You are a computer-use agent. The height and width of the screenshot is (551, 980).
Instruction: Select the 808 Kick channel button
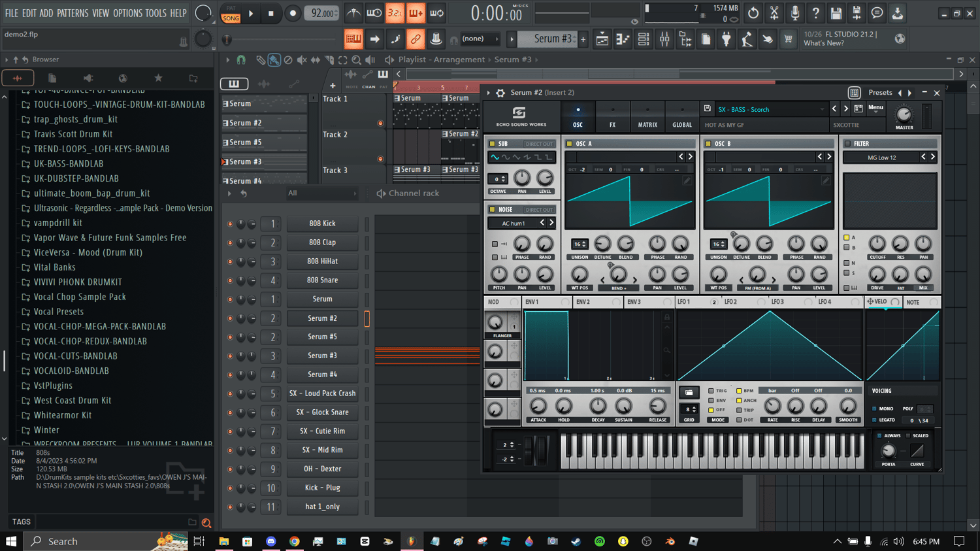322,224
